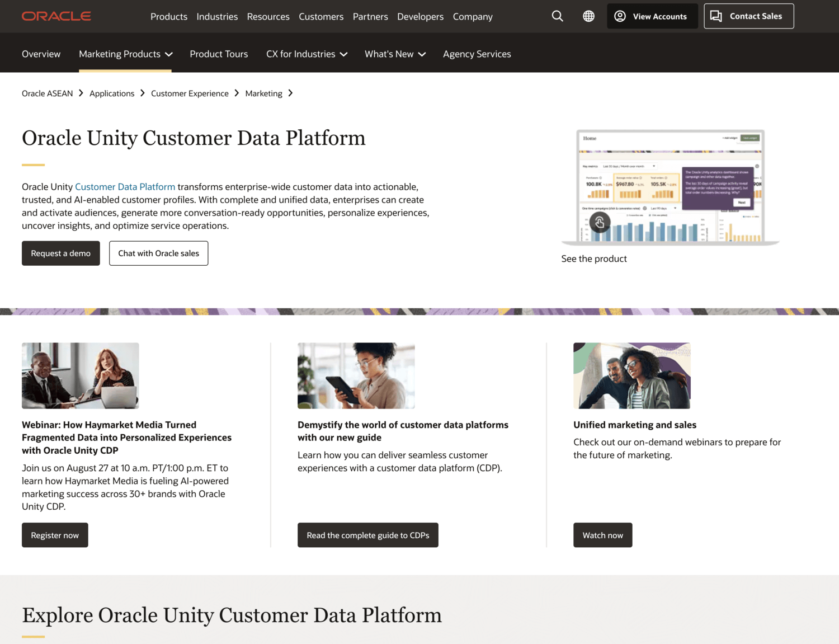Switch to the Overview tab

click(x=41, y=54)
